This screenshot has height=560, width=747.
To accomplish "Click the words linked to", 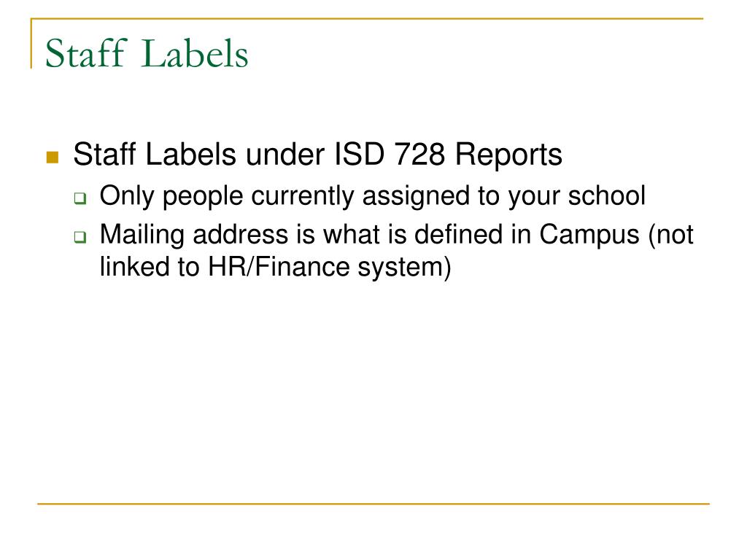I will (x=150, y=267).
